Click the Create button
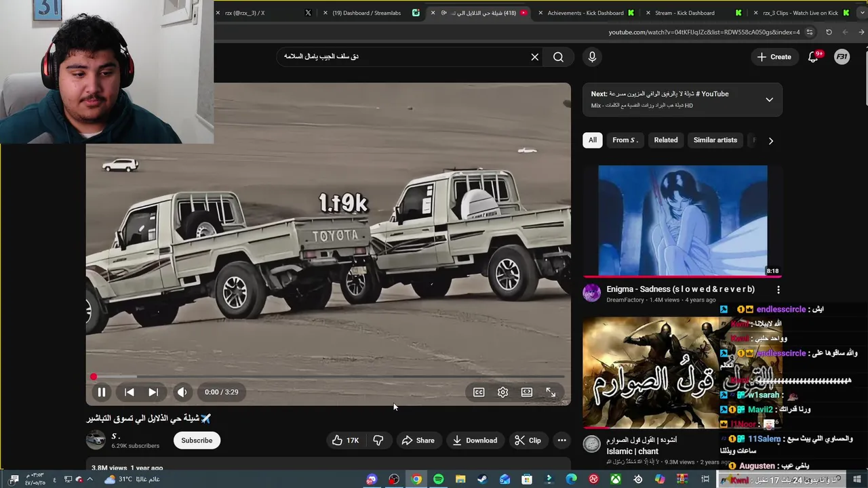This screenshot has width=868, height=488. [774, 57]
